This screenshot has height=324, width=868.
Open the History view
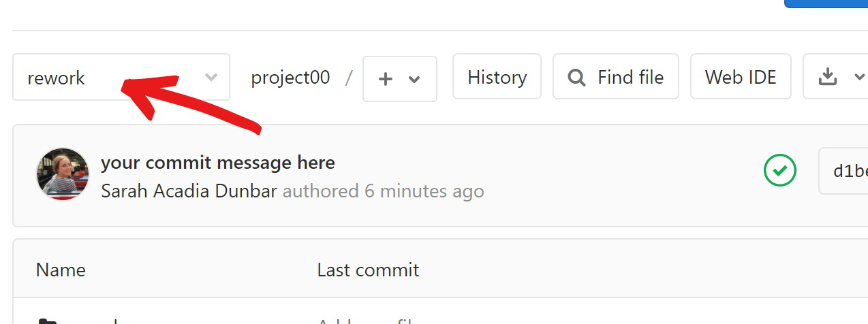pyautogui.click(x=497, y=78)
